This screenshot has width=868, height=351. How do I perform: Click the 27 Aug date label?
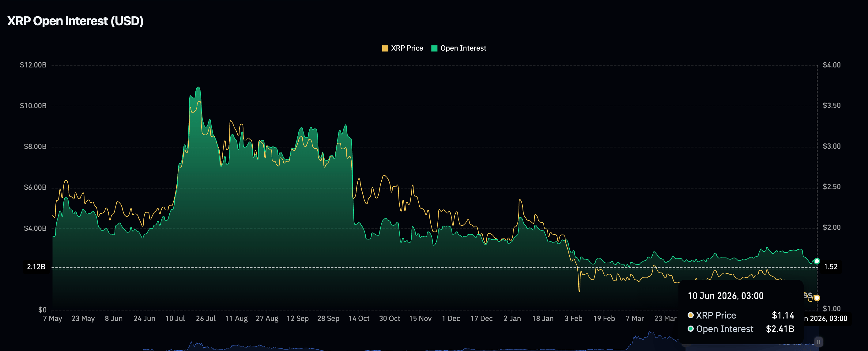tap(267, 318)
